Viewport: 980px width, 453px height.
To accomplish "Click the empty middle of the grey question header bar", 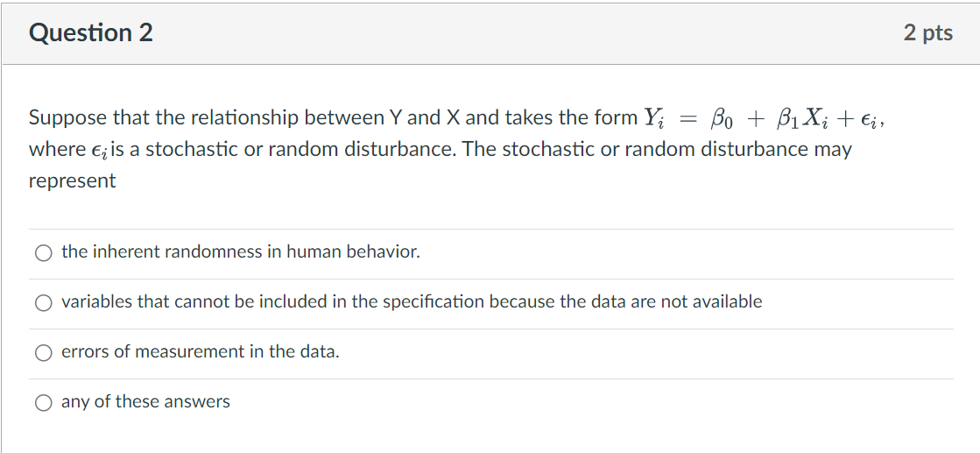I will (525, 33).
